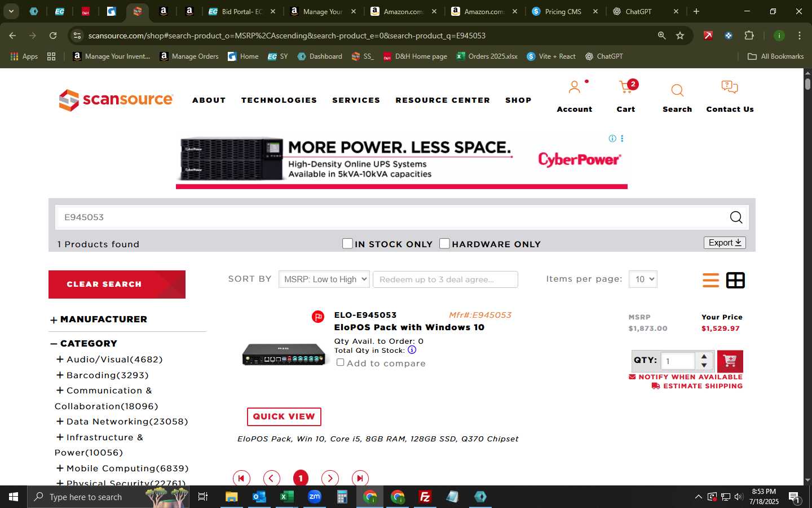812x508 pixels.
Task: Select current page 1 in pagination
Action: [x=301, y=478]
